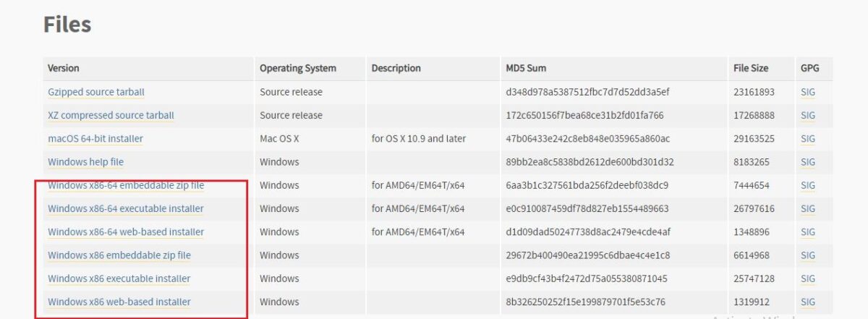Click SIG for x86-64 executable installer row
The image size is (868, 319).
tap(808, 208)
